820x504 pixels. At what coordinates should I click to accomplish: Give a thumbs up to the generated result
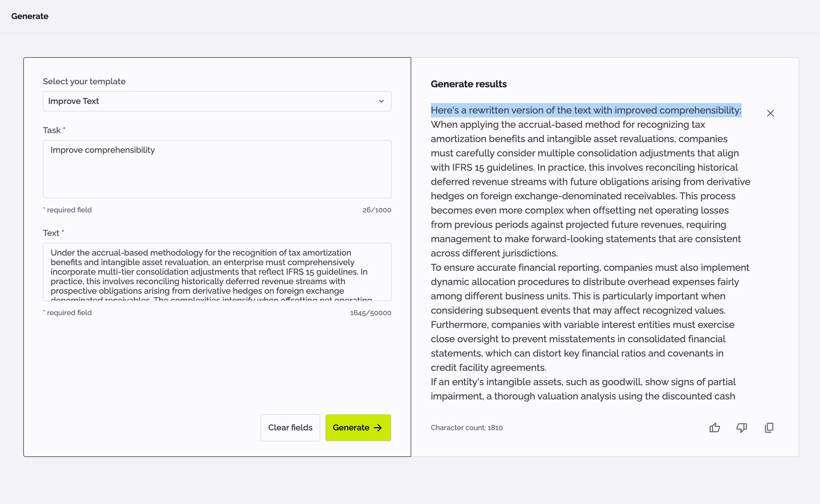715,428
